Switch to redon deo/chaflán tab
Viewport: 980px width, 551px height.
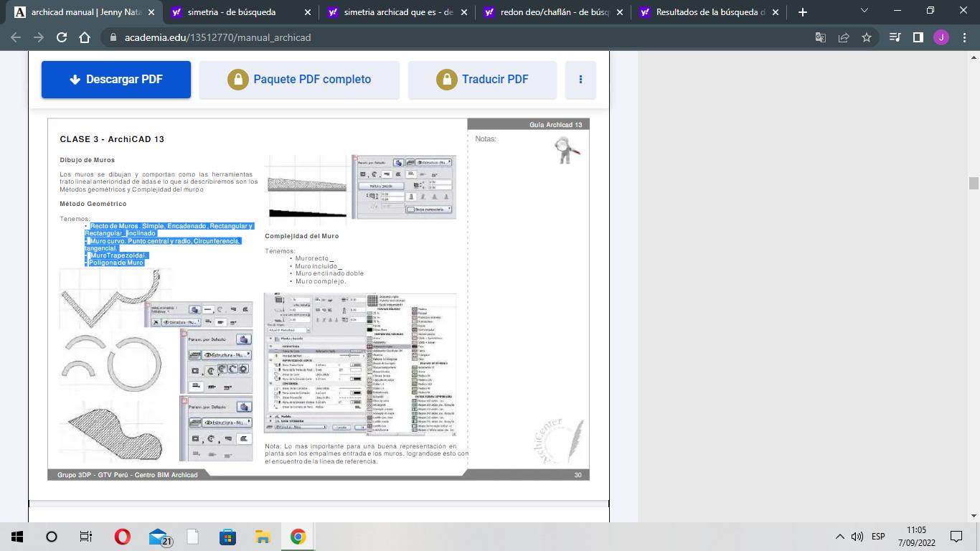tap(554, 12)
